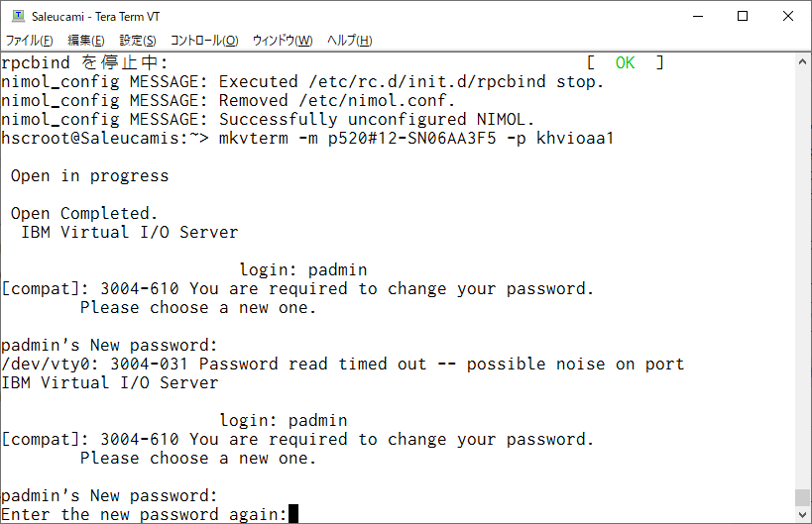Open the 設定(S) menu
This screenshot has width=812, height=524.
(138, 41)
